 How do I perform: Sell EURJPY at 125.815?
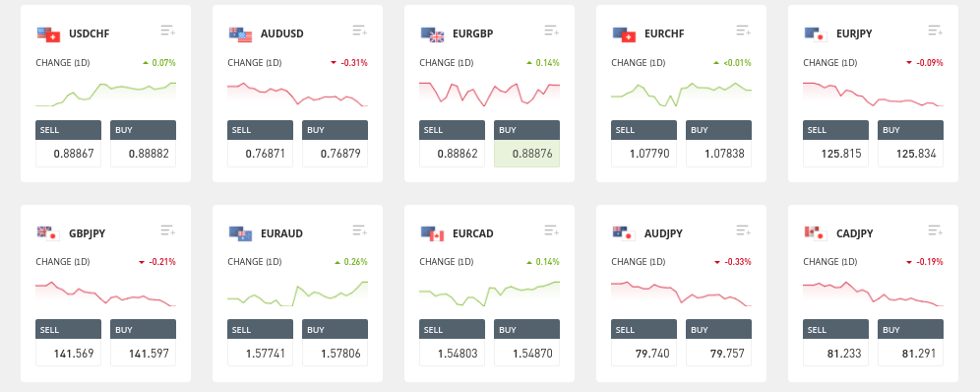[x=835, y=144]
